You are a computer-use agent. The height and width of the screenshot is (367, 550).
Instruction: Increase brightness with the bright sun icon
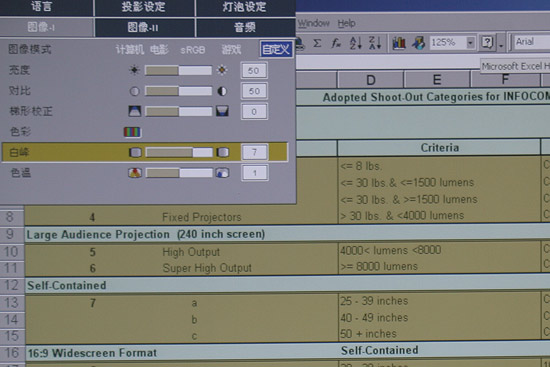pyautogui.click(x=222, y=70)
